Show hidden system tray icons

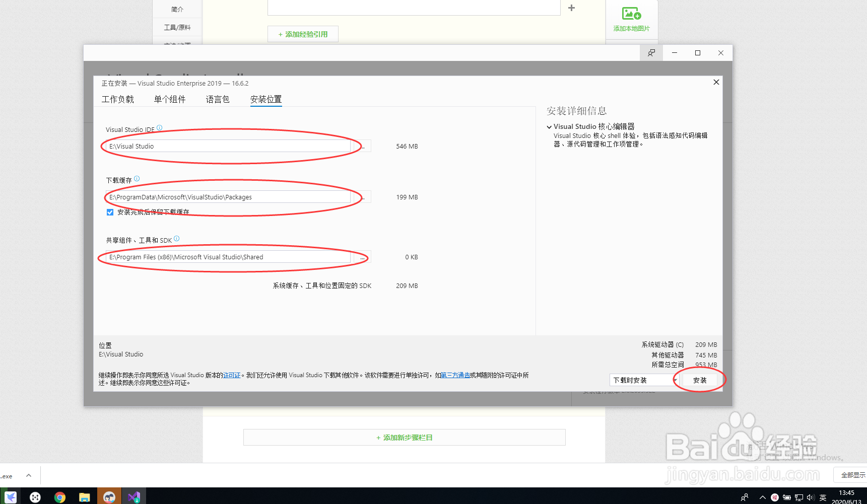763,497
